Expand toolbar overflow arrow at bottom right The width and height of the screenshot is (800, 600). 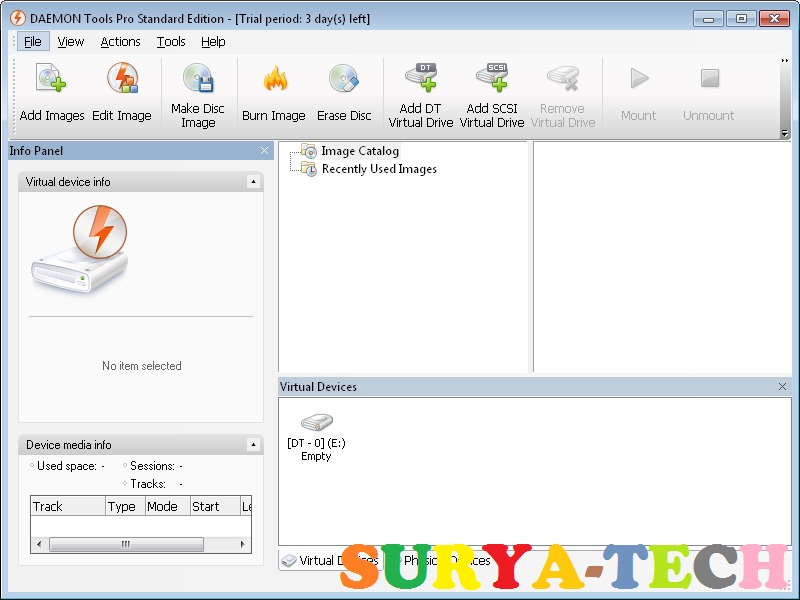click(785, 133)
